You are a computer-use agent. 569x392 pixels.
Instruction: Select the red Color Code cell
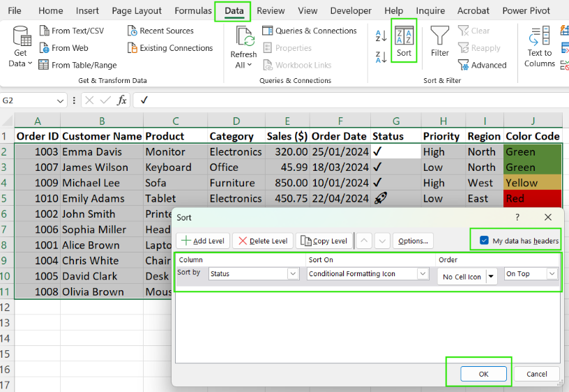532,199
